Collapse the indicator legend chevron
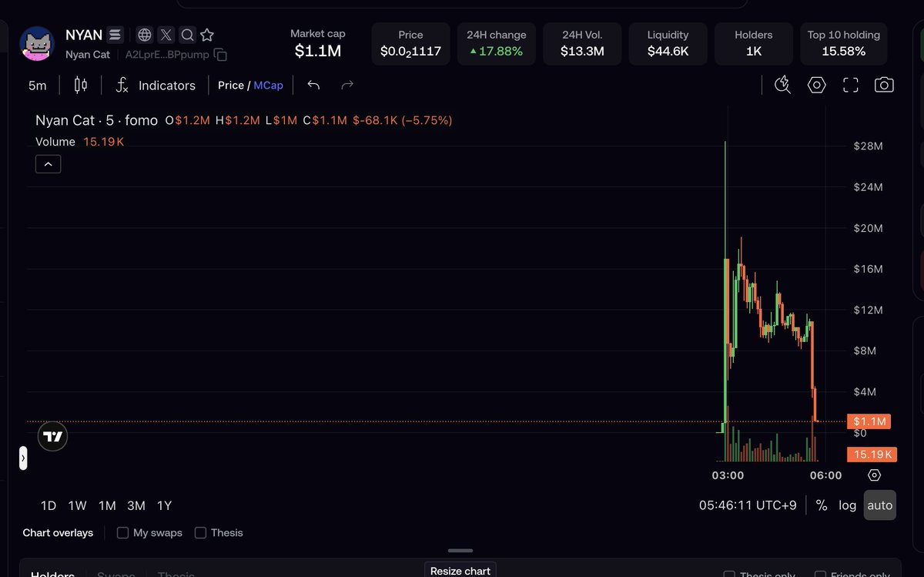Screen dimensions: 924x577 (x=48, y=164)
